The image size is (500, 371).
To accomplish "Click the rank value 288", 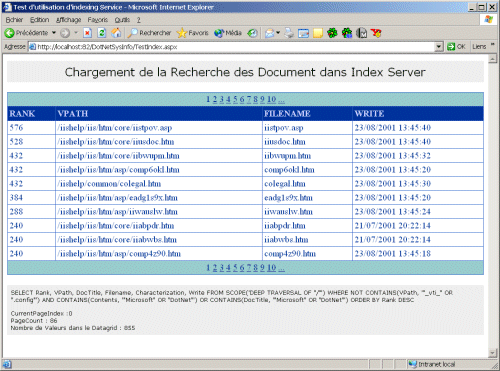I will (x=16, y=212).
